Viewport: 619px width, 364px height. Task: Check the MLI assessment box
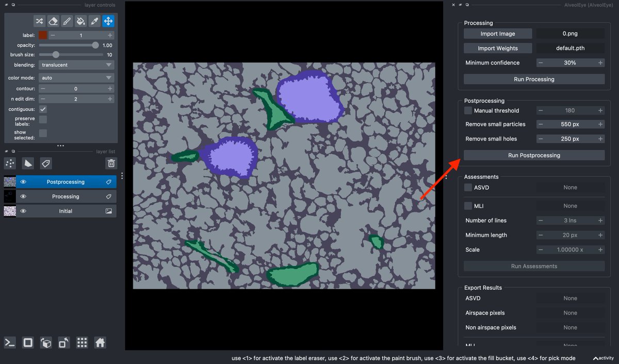point(468,206)
